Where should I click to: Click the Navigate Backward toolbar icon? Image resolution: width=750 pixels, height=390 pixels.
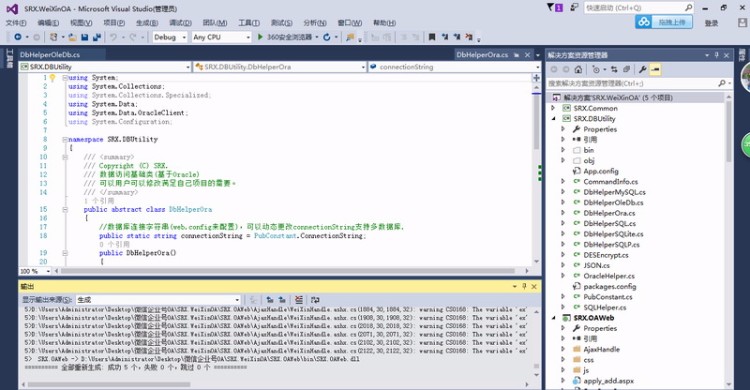coord(18,37)
